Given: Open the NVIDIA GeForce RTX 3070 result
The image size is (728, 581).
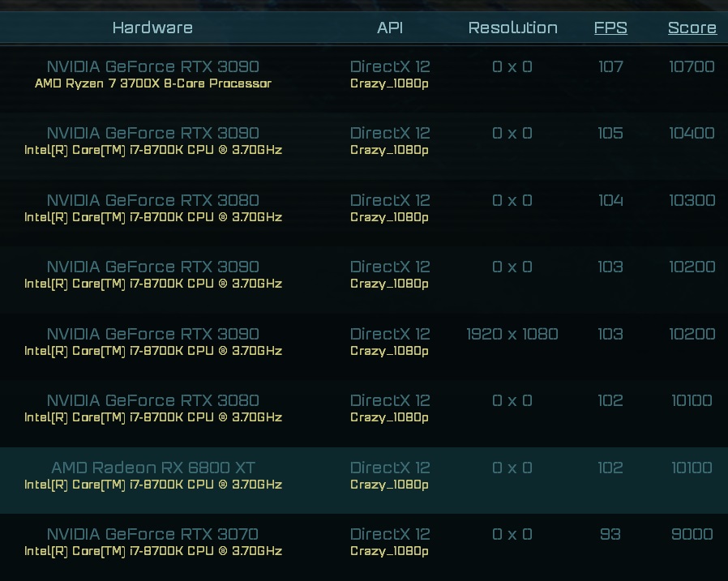Looking at the screenshot, I should (152, 534).
